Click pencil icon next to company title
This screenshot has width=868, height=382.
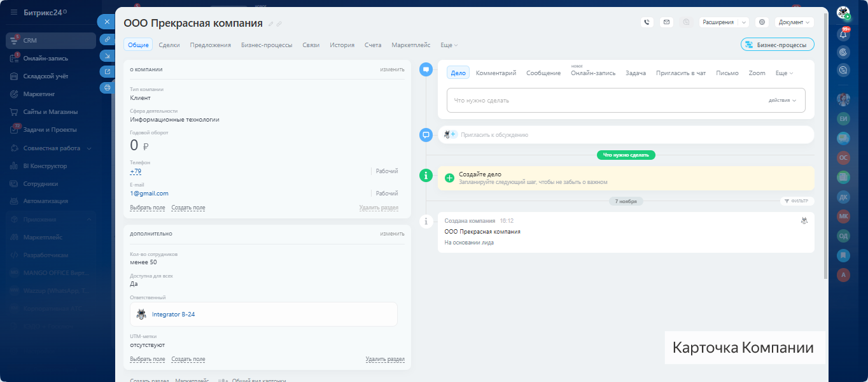(270, 24)
